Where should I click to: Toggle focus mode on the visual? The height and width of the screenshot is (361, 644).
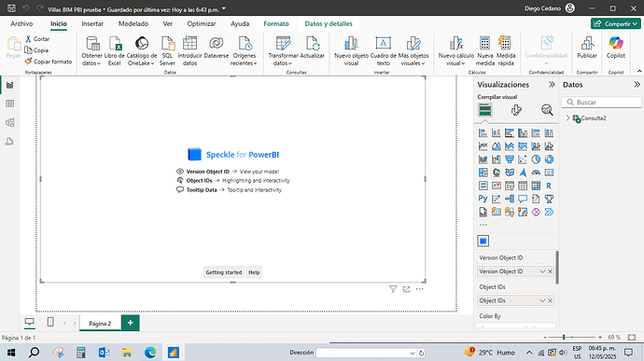[406, 289]
